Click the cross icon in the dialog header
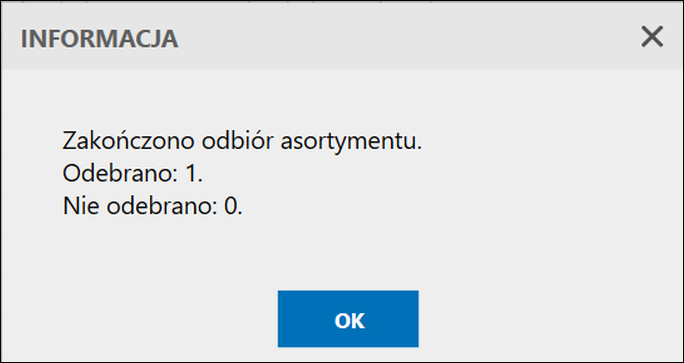The width and height of the screenshot is (684, 363). [652, 37]
